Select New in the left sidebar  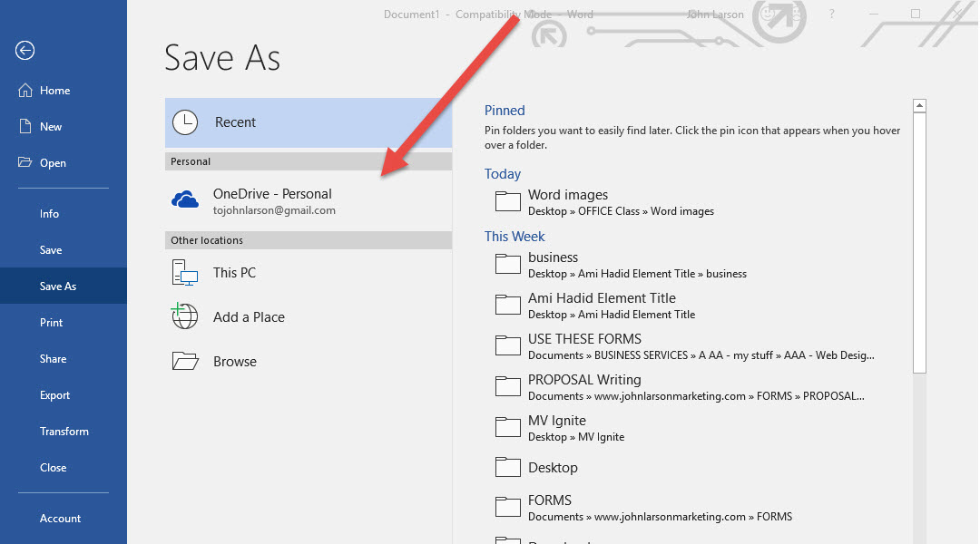51,127
